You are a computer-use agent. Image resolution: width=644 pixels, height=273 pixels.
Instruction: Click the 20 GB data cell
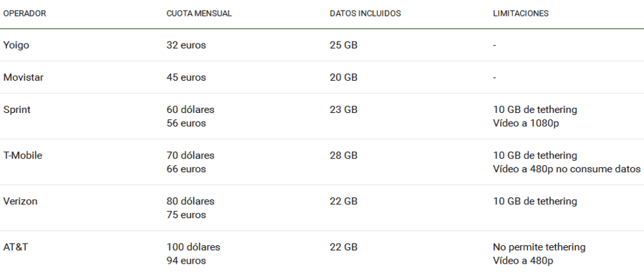tap(343, 77)
